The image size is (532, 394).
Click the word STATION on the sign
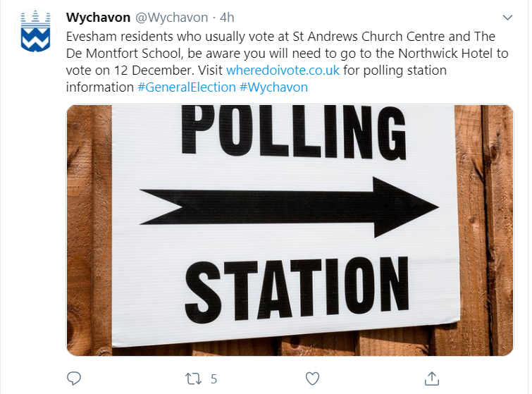297,289
